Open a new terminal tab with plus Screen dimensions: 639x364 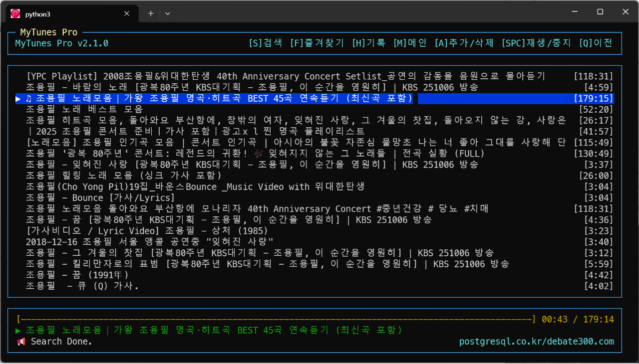coord(151,13)
